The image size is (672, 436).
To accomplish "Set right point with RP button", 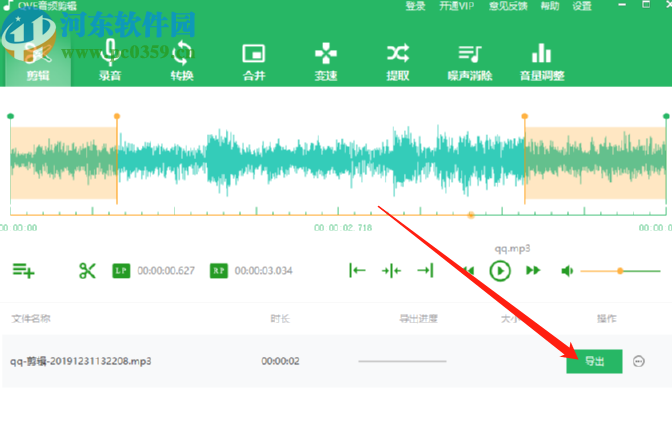I will tap(219, 271).
